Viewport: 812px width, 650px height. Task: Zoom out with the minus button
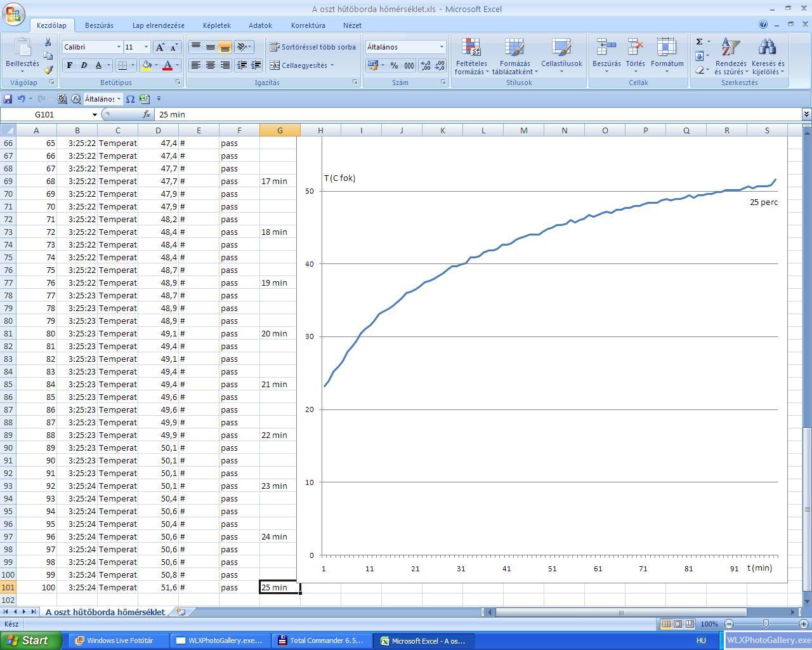coord(729,624)
